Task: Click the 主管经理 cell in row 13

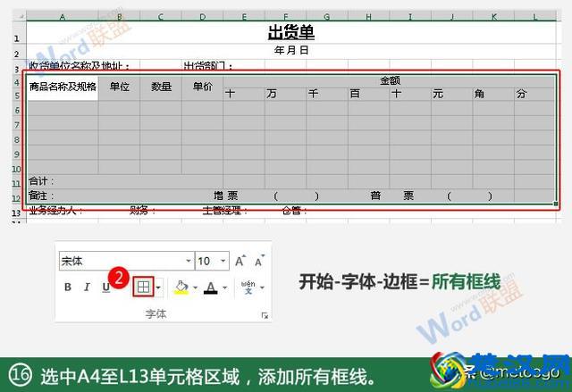Action: pyautogui.click(x=225, y=211)
